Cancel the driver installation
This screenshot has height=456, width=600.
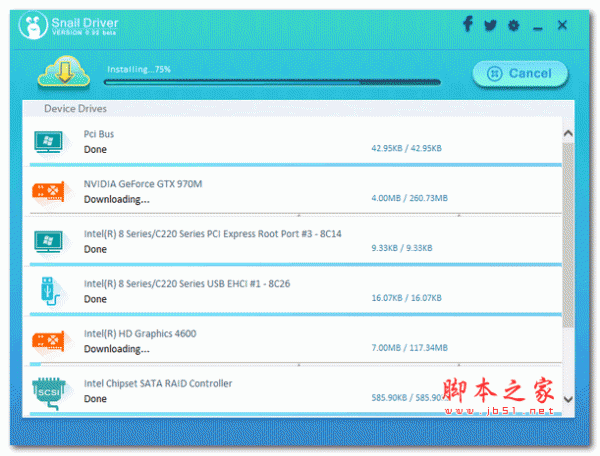click(520, 73)
